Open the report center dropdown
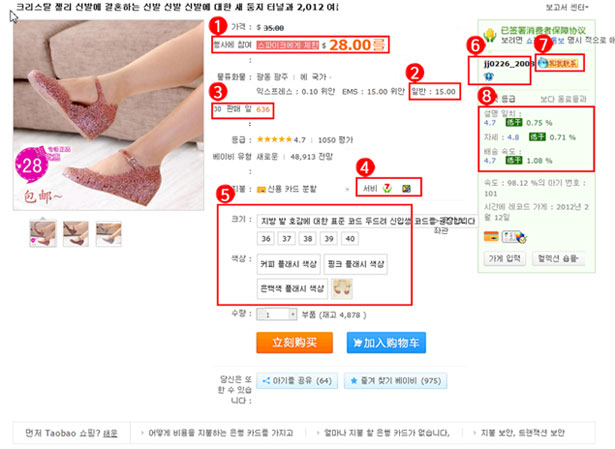This screenshot has width=615, height=449. coord(567,7)
